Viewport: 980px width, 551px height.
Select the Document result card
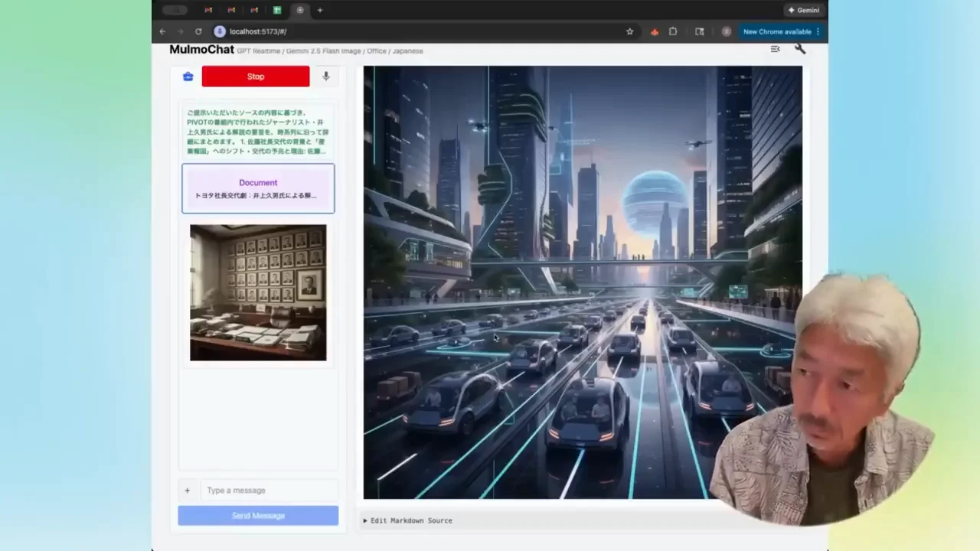tap(258, 188)
